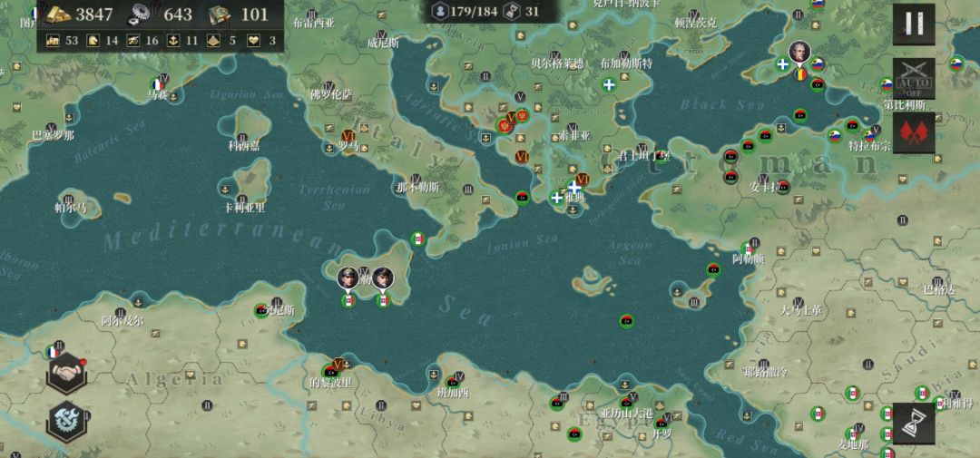Select the city 佛罗伦萨
This screenshot has width=980, height=458.
click(331, 95)
